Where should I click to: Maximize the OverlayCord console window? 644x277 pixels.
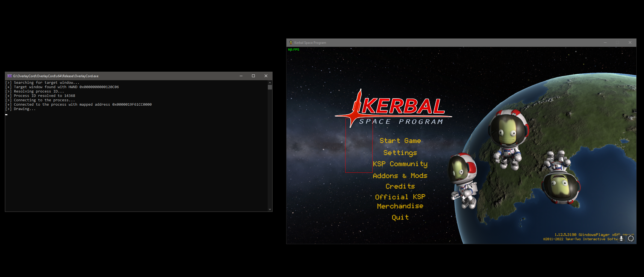coord(253,76)
